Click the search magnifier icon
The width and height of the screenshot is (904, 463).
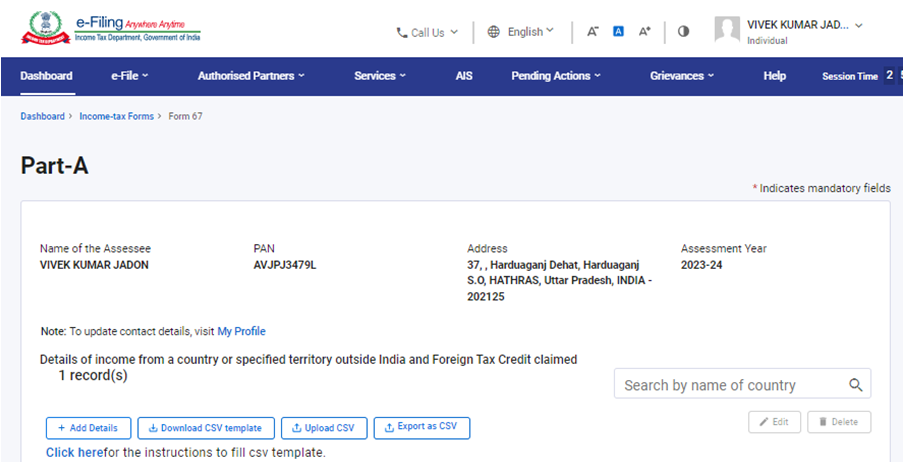855,385
